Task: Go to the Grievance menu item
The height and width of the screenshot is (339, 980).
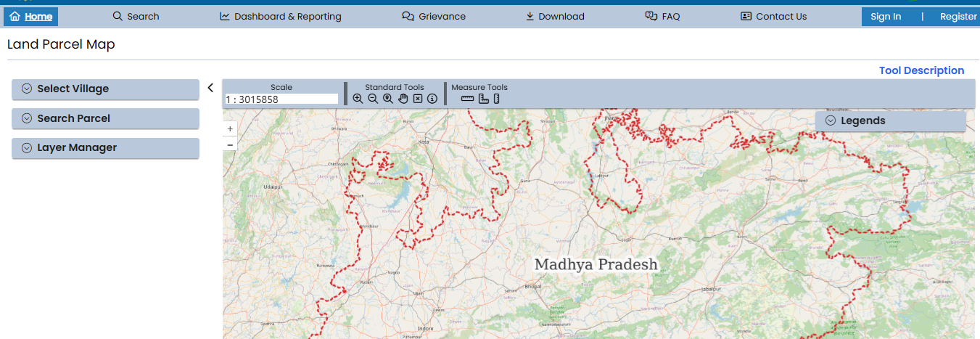Action: (434, 16)
